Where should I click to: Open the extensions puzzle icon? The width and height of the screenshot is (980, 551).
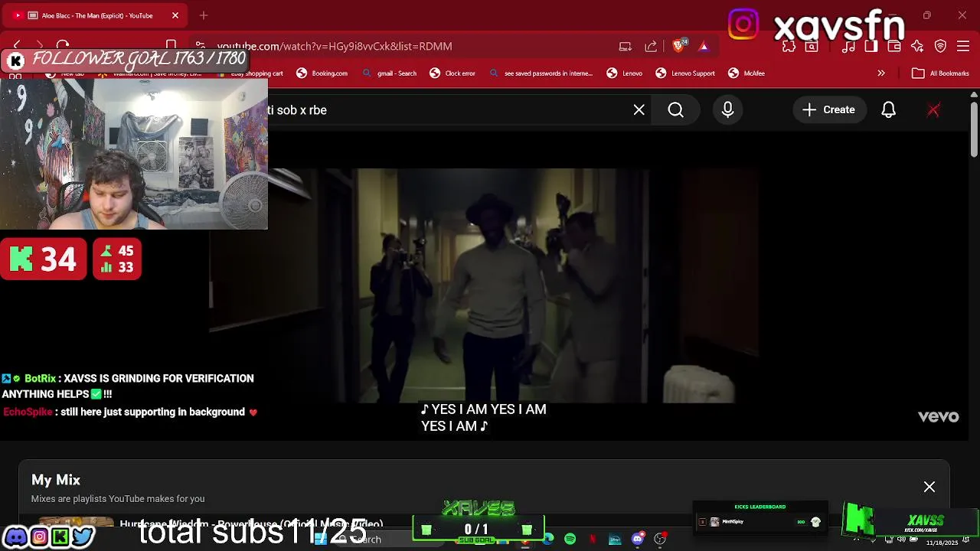click(x=789, y=46)
